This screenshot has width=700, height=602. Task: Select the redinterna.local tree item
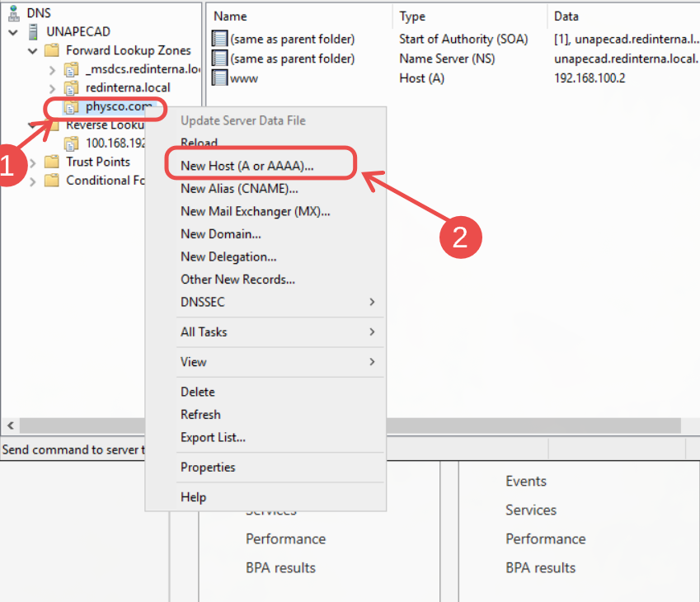[128, 88]
